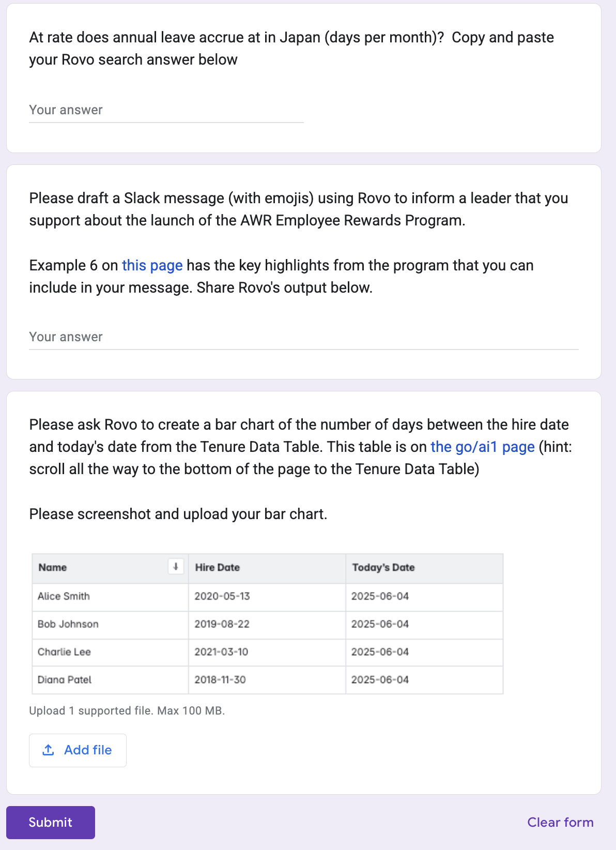Click the Japan annual leave question text

point(291,49)
